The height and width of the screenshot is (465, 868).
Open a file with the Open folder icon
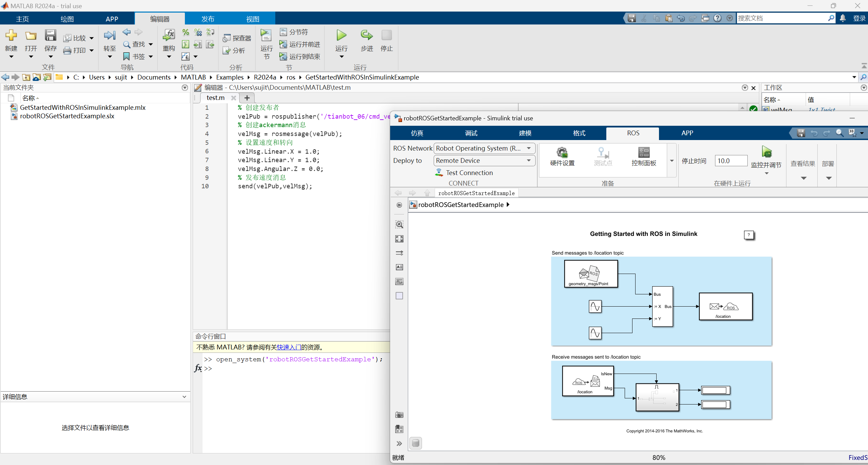click(x=31, y=35)
